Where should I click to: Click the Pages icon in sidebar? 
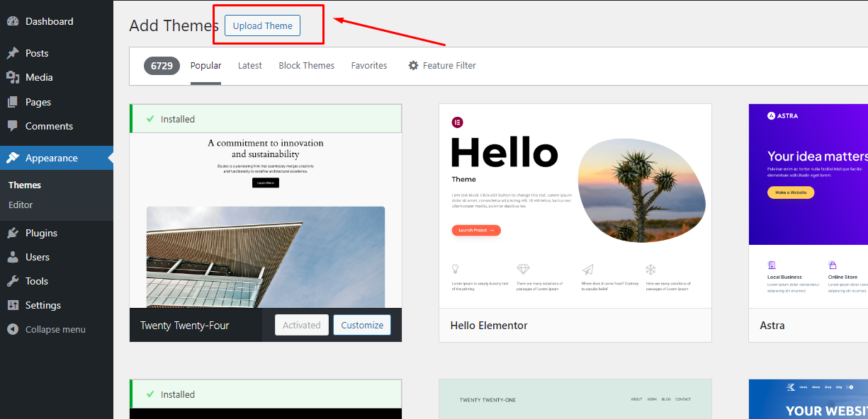[13, 102]
